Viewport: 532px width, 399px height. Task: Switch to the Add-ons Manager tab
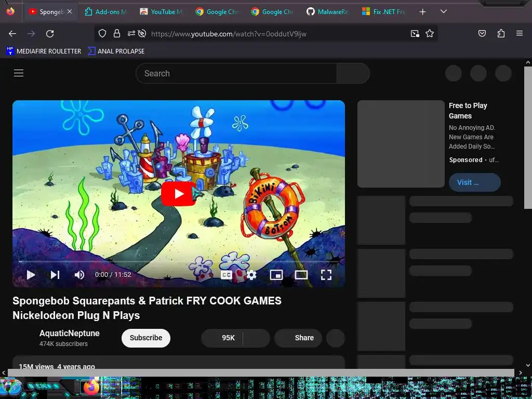pyautogui.click(x=106, y=12)
